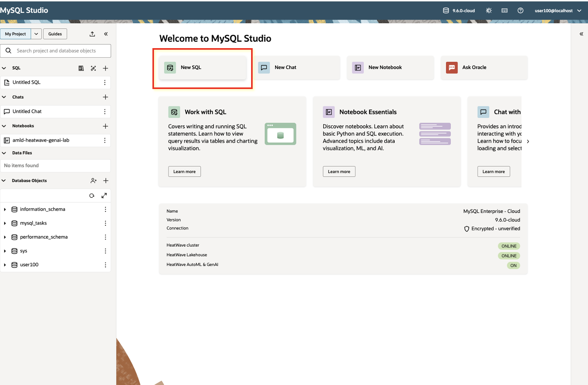Refresh the database objects list
Screen dimensions: 588x385
[x=92, y=196]
